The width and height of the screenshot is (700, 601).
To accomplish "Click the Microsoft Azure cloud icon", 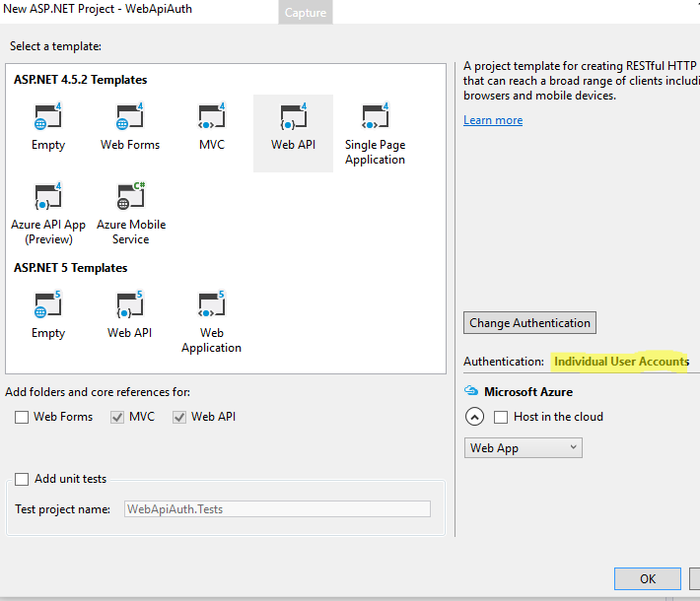I will (471, 391).
